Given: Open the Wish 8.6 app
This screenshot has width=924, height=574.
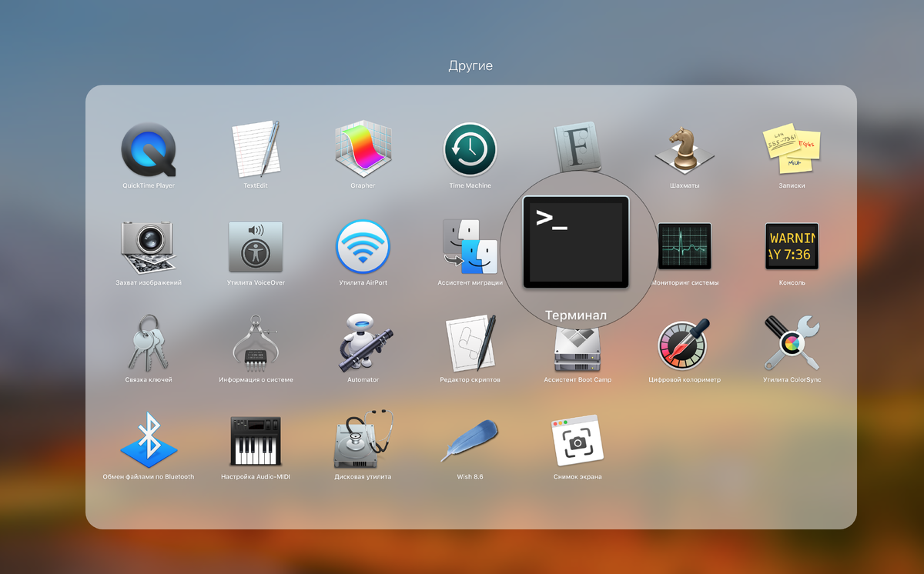Looking at the screenshot, I should pyautogui.click(x=470, y=439).
